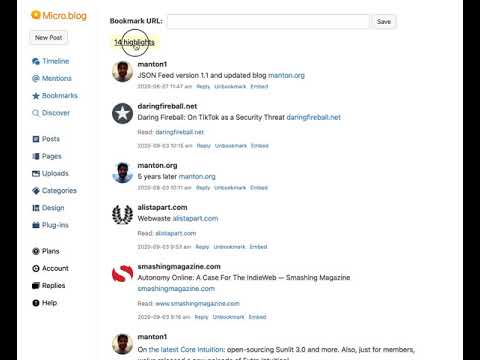This screenshot has width=480, height=360.
Task: Click the Plans icon in sidebar
Action: (36, 251)
